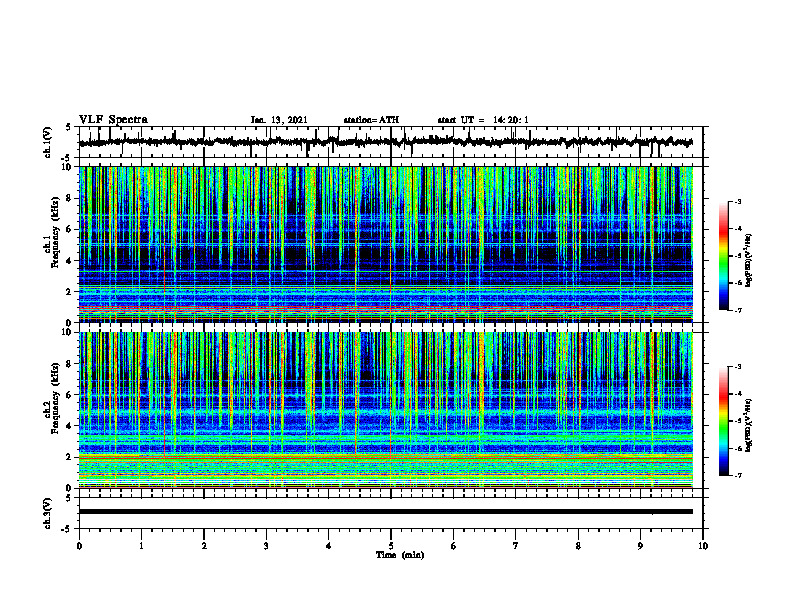Click the "ch.3(V)" axis label
792x612 pixels.
48,514
